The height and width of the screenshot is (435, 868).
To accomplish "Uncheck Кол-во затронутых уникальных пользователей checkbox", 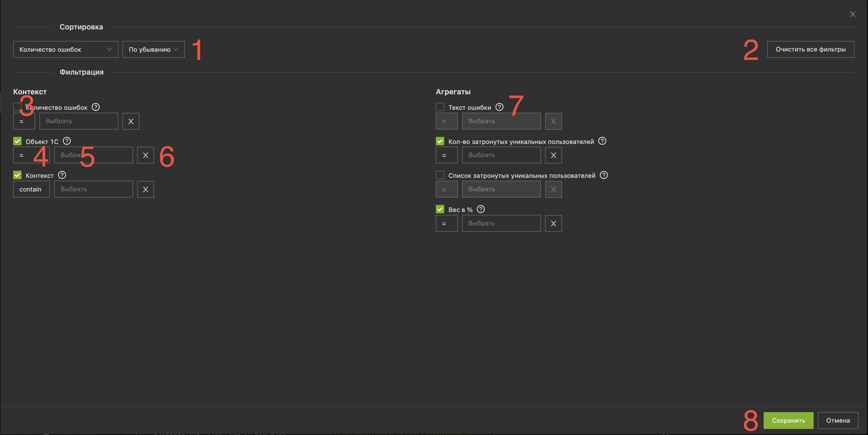I will coord(440,141).
